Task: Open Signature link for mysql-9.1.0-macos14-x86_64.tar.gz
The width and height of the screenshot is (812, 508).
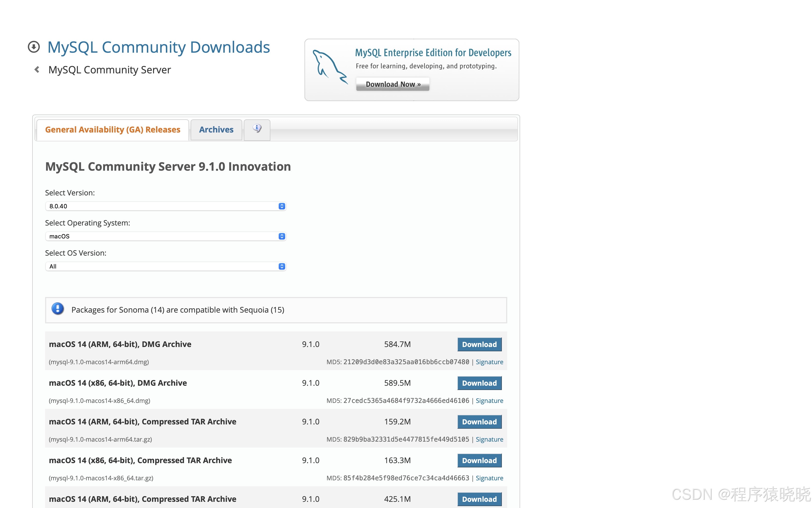Action: click(489, 478)
